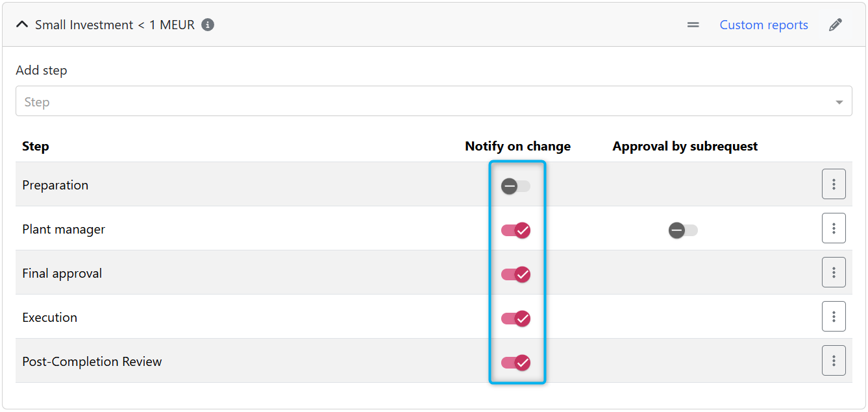Turn off notify on change for Execution
The height and width of the screenshot is (412, 868).
[515, 319]
